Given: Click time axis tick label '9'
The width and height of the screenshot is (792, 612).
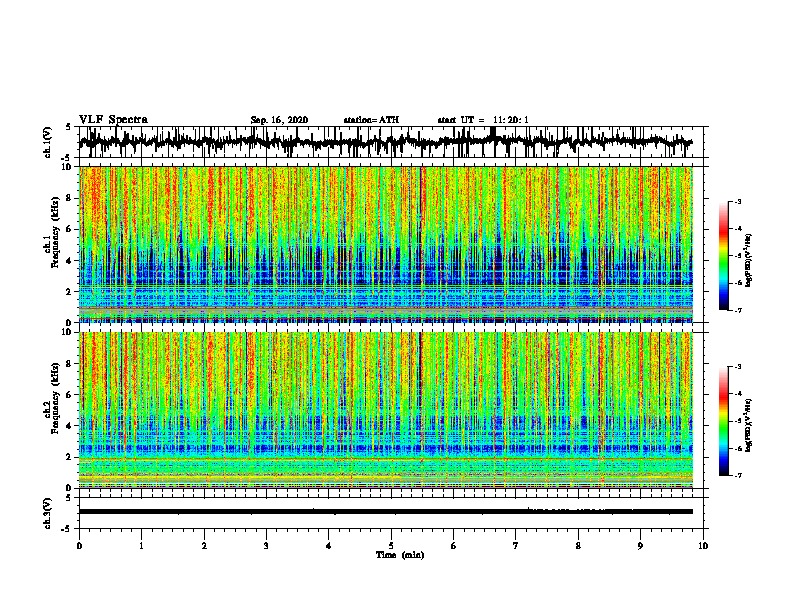Looking at the screenshot, I should (640, 546).
